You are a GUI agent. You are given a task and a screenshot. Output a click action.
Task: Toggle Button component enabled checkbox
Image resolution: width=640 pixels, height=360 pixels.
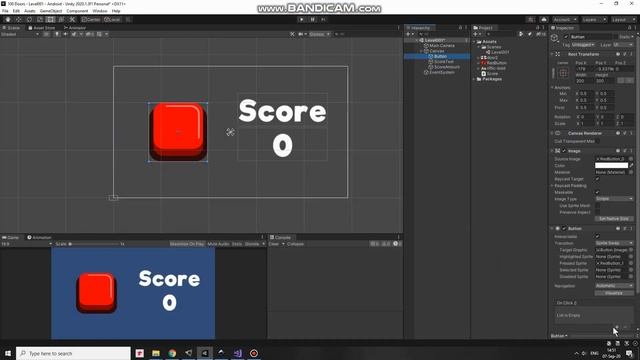(564, 229)
